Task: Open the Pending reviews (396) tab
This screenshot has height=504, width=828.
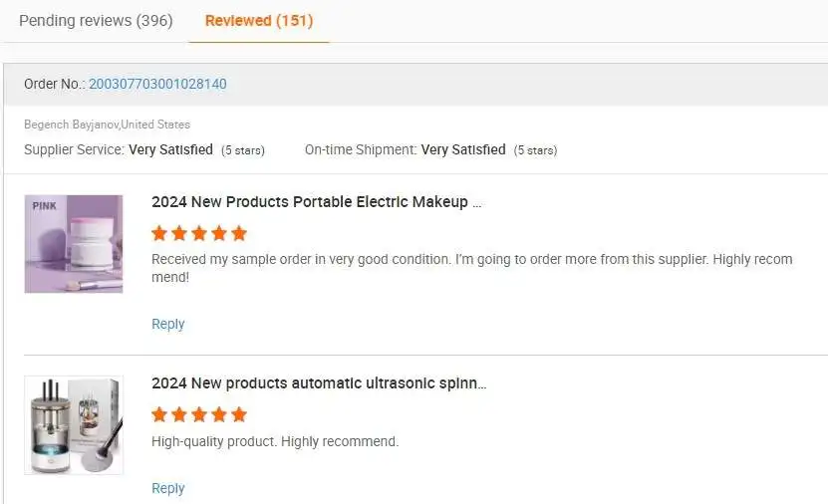Action: pyautogui.click(x=96, y=20)
